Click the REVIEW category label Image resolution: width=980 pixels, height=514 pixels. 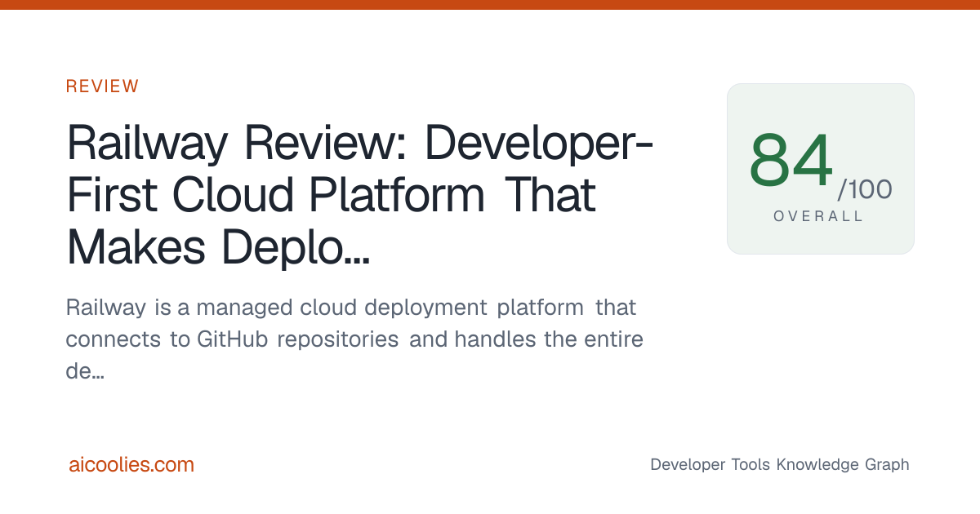point(102,86)
